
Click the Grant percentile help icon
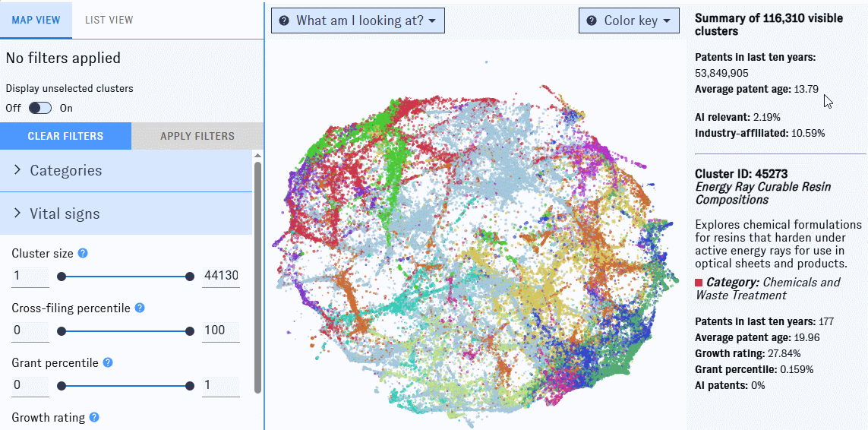(109, 362)
